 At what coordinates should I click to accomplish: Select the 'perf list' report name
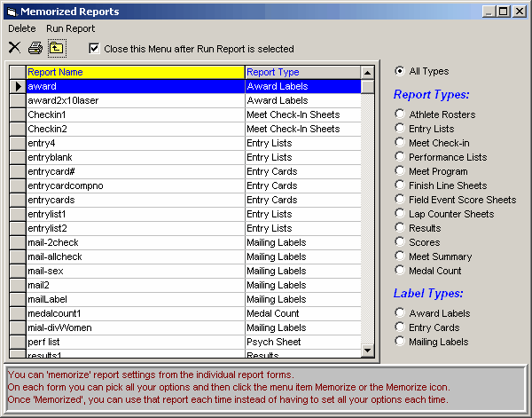pos(136,342)
